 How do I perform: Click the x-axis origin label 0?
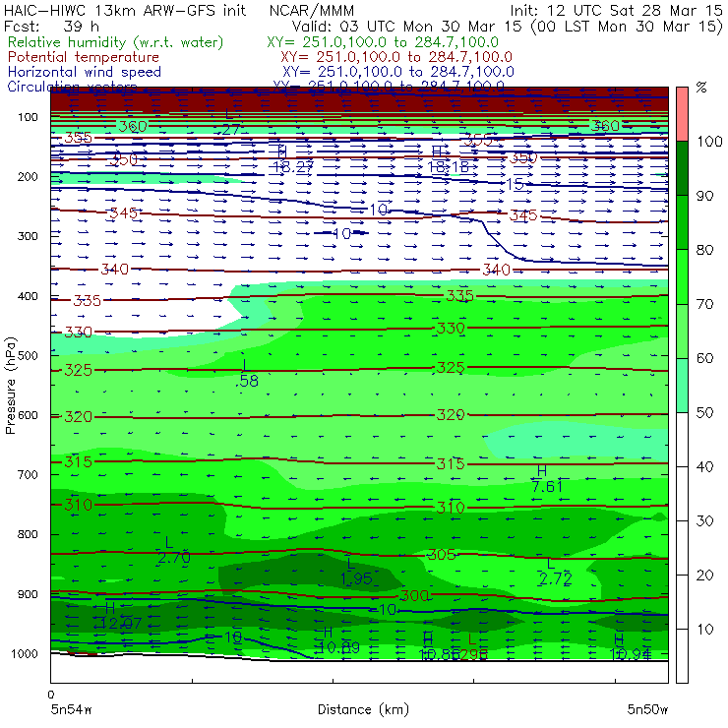(51, 695)
